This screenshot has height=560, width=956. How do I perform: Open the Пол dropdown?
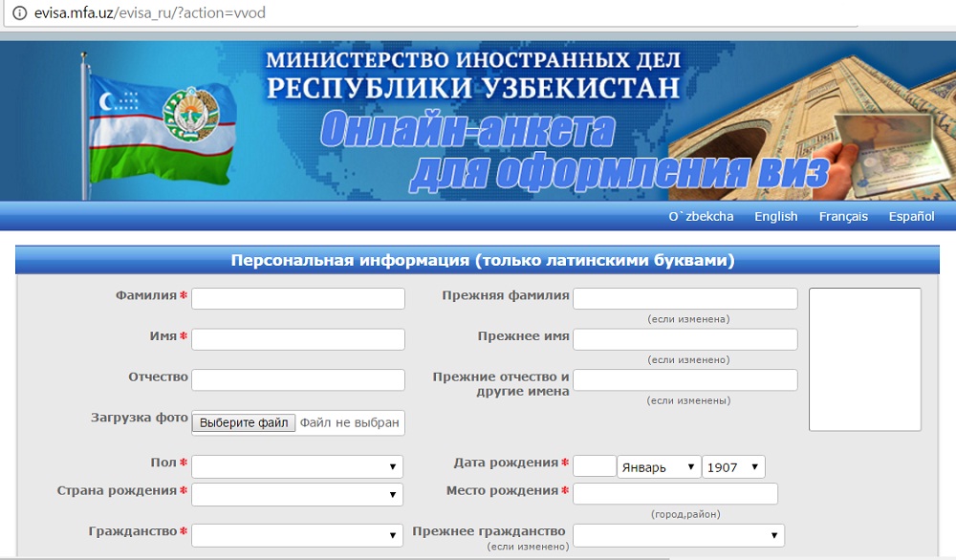(x=297, y=466)
